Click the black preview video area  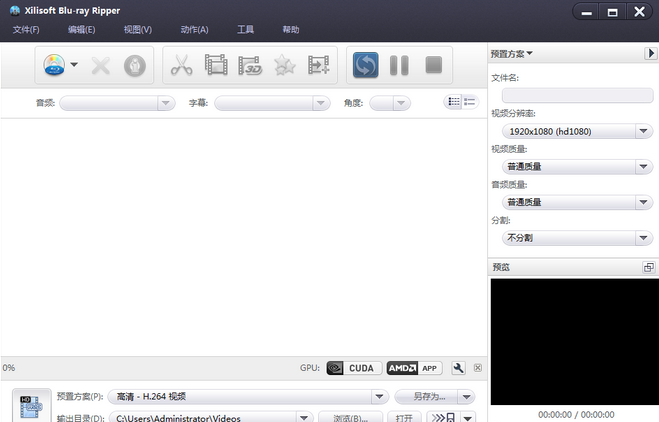coord(575,342)
